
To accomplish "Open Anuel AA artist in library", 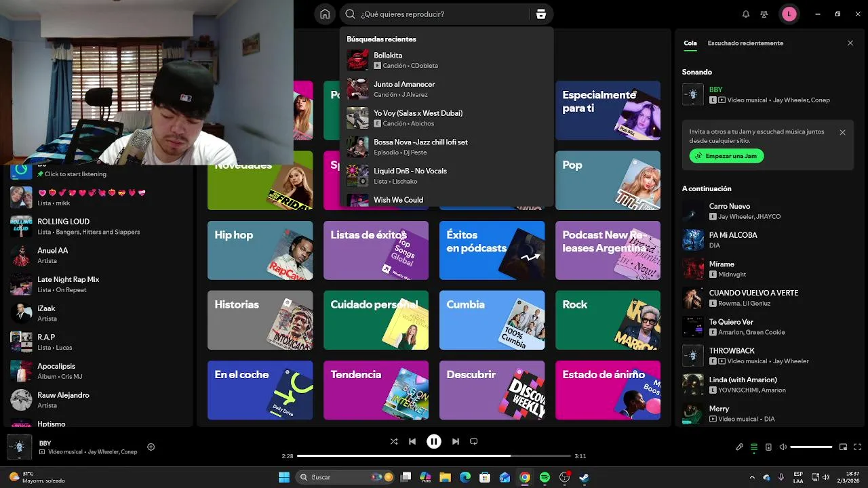I will (x=99, y=256).
